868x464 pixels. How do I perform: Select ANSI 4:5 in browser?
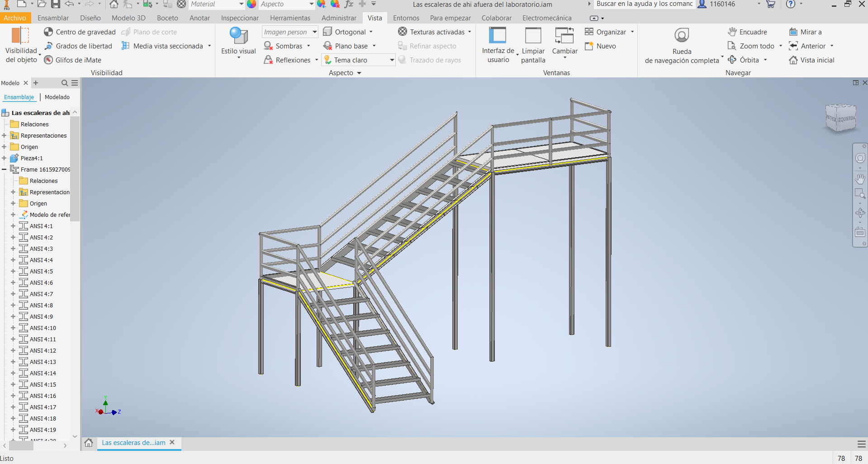pos(41,272)
